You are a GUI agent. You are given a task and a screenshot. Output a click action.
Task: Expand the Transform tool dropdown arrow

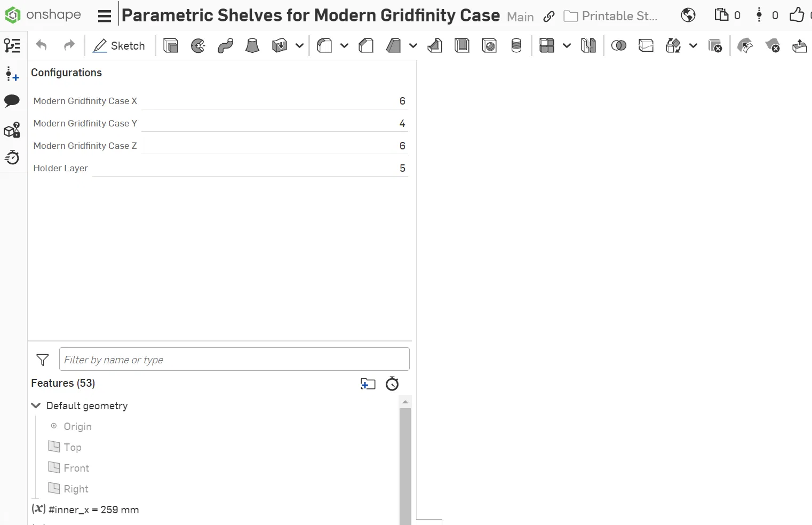(x=693, y=46)
